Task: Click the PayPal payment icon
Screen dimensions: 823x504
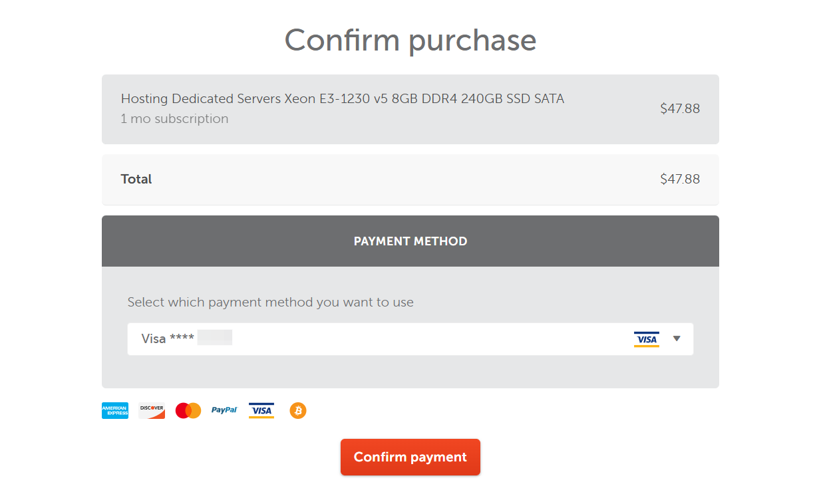Action: tap(224, 410)
